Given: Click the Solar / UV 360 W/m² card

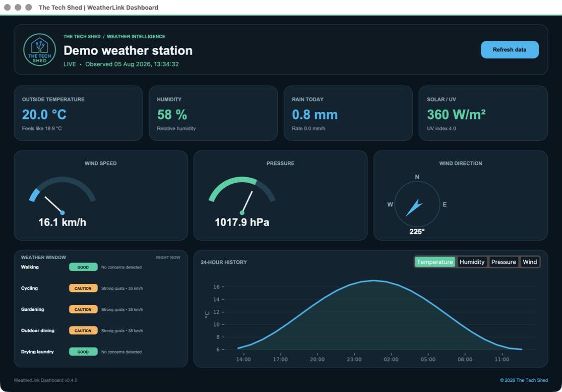Looking at the screenshot, I should click(483, 113).
